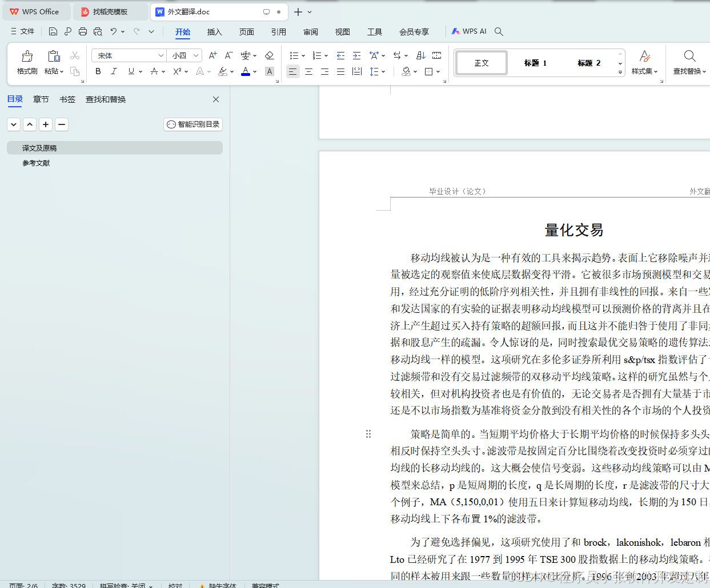Image resolution: width=710 pixels, height=588 pixels.
Task: Switch to the 插入 ribbon tab
Action: point(214,32)
